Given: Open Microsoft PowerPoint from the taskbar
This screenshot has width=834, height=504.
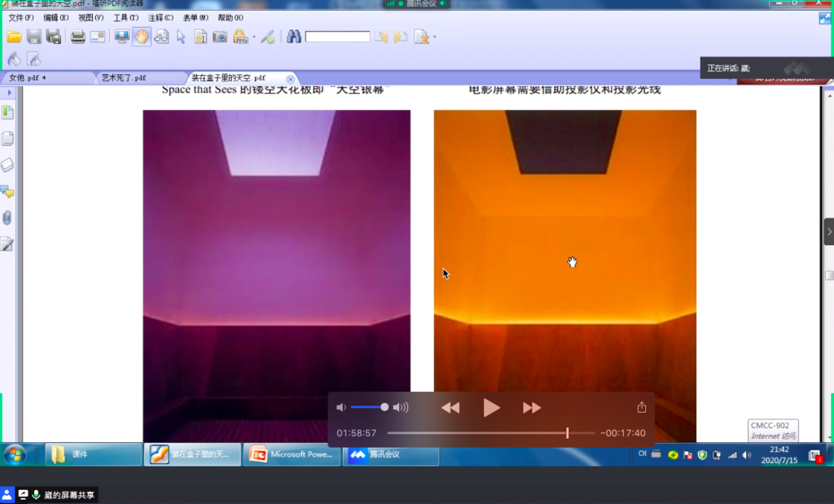Looking at the screenshot, I should 292,454.
